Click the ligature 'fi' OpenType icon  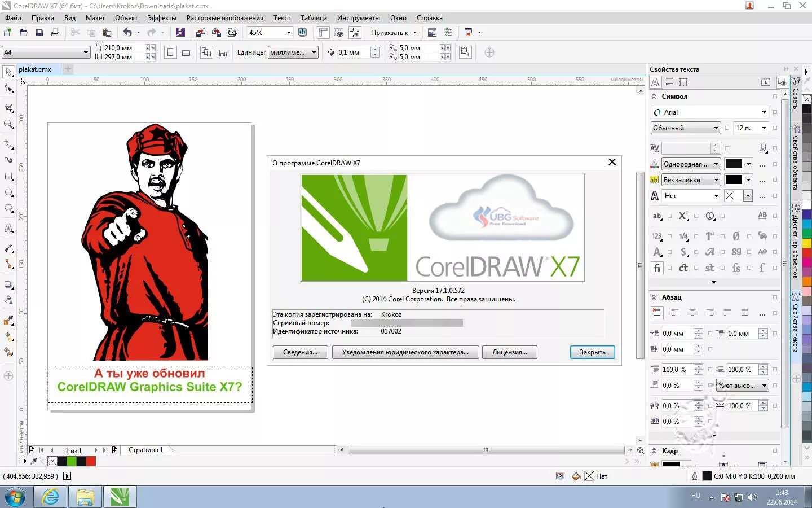point(657,268)
